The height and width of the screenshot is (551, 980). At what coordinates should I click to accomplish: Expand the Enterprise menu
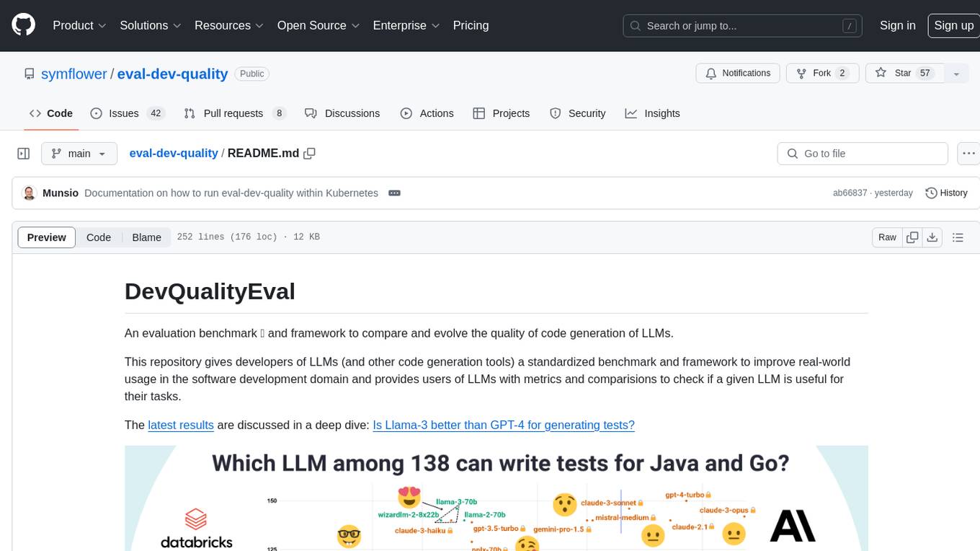[x=406, y=25]
